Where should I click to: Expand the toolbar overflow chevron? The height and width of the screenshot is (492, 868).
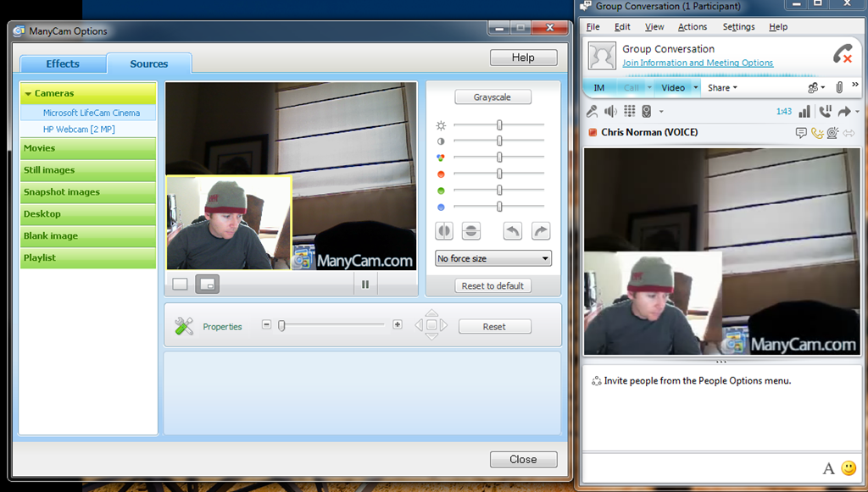[855, 85]
